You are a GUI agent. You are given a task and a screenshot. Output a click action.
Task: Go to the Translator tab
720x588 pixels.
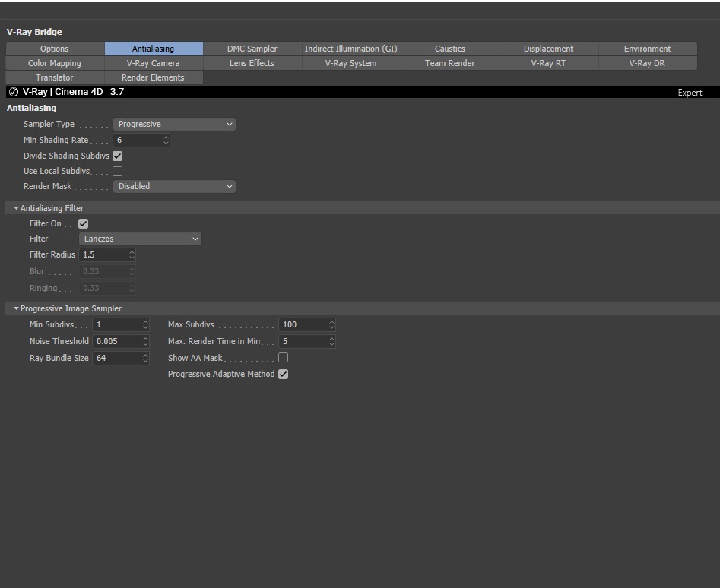[55, 77]
